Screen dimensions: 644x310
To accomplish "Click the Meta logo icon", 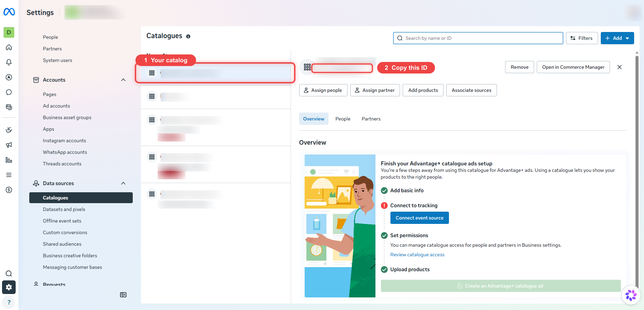I will [9, 12].
